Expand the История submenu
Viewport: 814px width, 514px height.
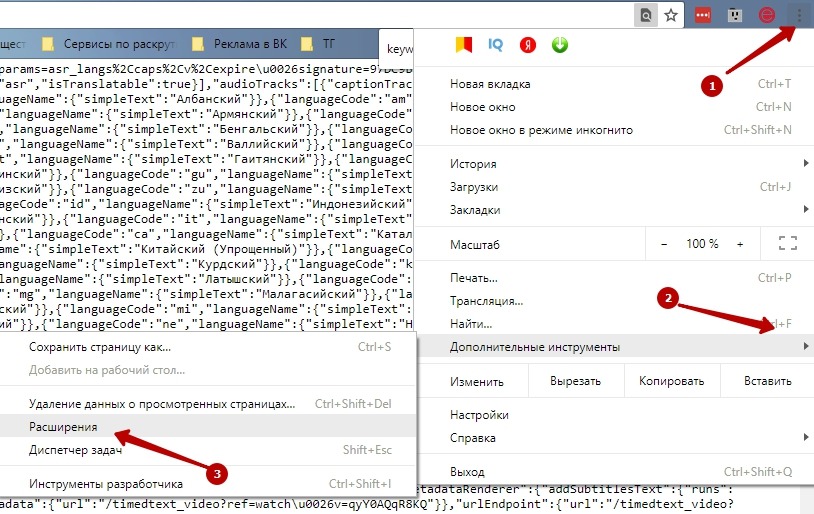tap(615, 164)
